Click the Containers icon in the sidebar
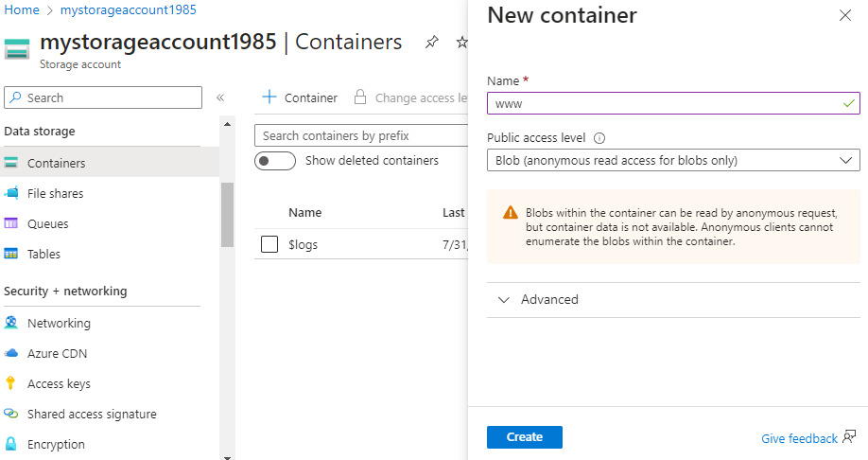868x460 pixels. tap(10, 163)
